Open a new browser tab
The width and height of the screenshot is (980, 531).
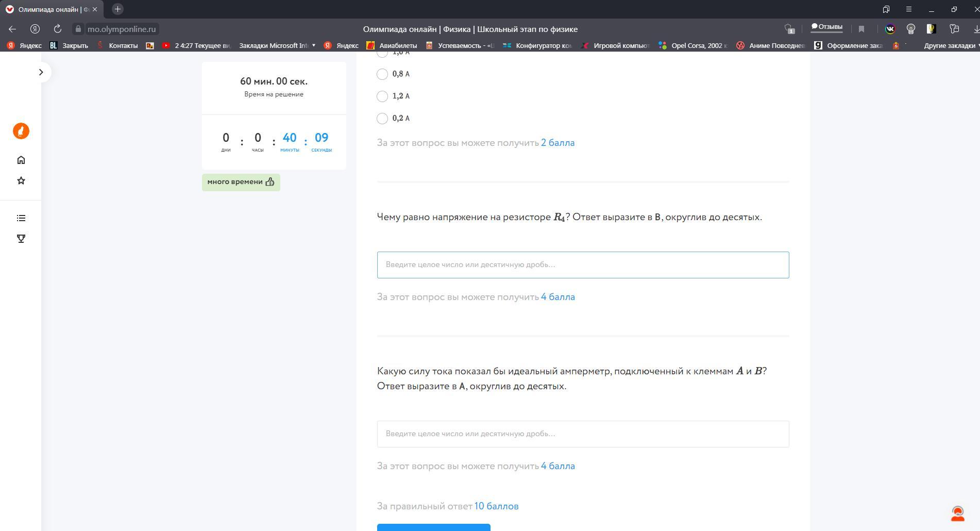[117, 9]
